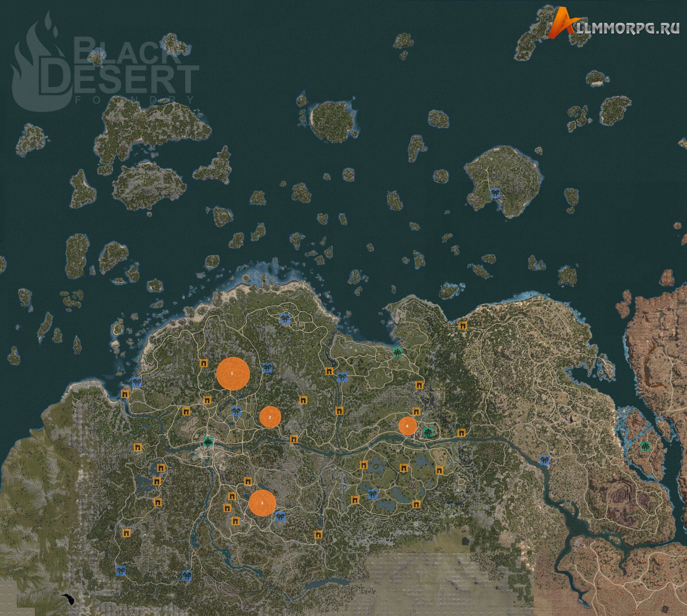Click blue village icon beside the northern river gate icon
The width and height of the screenshot is (687, 616).
[x=343, y=377]
